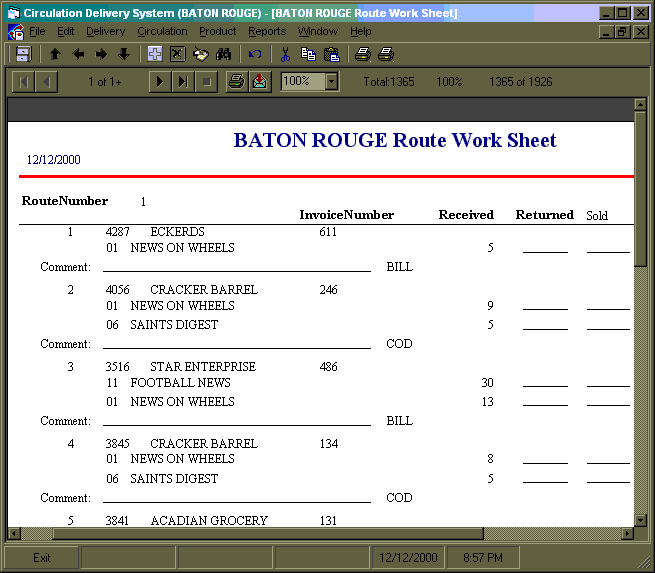The image size is (655, 573).
Task: Click horizontal scrollbar left arrow
Action: 14,533
